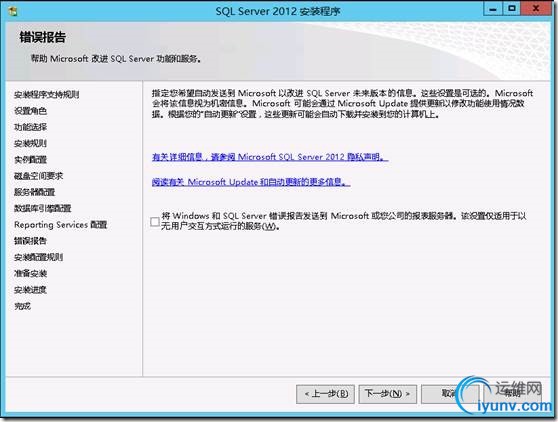The height and width of the screenshot is (422, 558).
Task: Select the 安装规则 step in sidebar
Action: 30,143
